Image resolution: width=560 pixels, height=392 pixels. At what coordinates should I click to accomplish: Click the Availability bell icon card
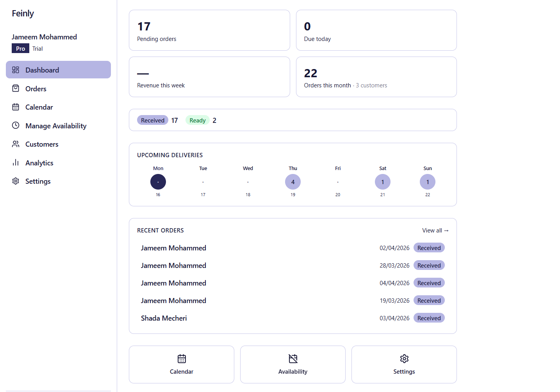click(292, 358)
